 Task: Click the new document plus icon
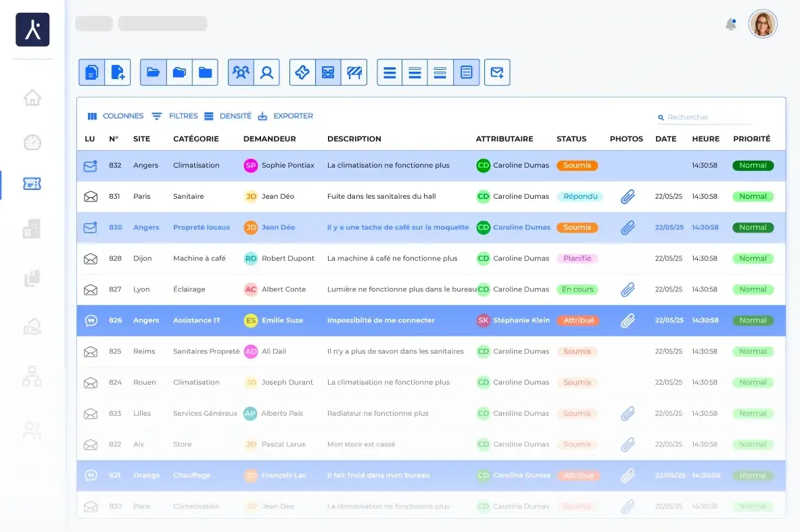[x=118, y=72]
